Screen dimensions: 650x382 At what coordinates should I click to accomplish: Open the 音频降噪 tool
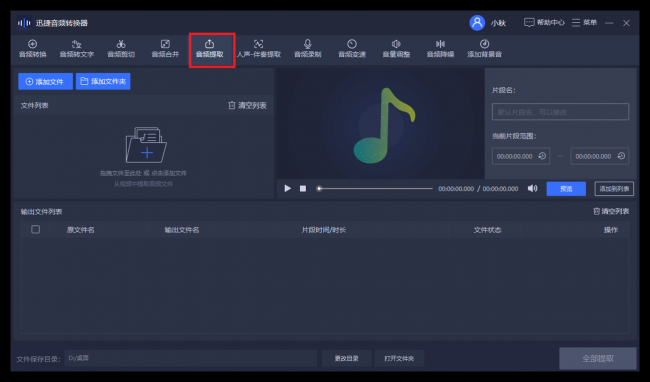point(440,49)
